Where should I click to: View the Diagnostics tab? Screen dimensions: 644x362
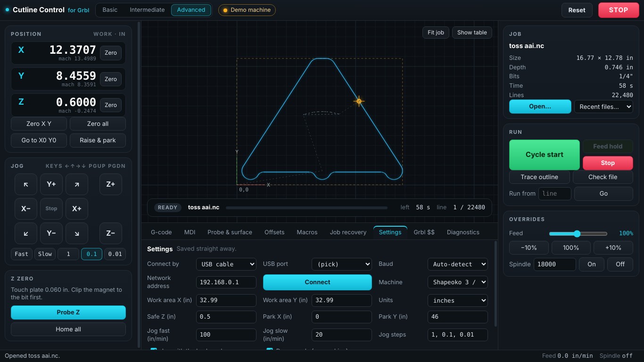(x=463, y=232)
